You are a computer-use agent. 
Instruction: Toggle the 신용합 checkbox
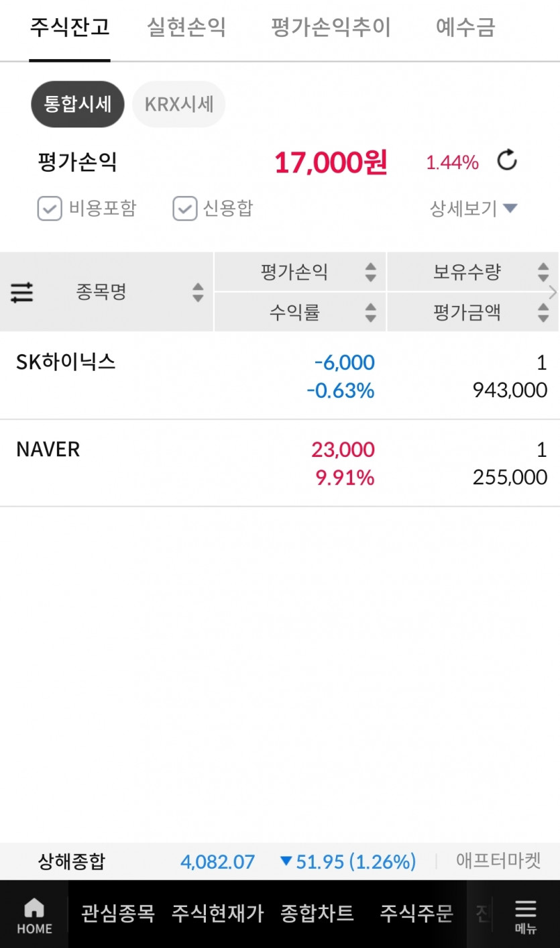184,209
